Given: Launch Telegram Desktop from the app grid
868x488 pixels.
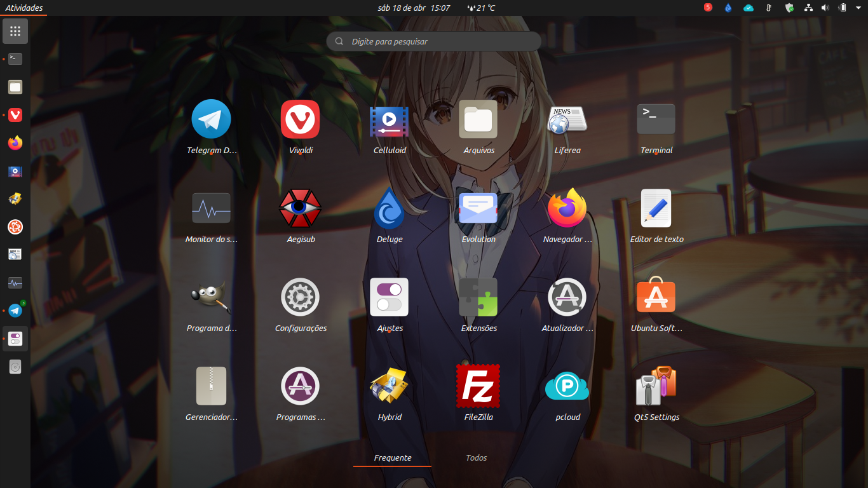Looking at the screenshot, I should pos(212,119).
